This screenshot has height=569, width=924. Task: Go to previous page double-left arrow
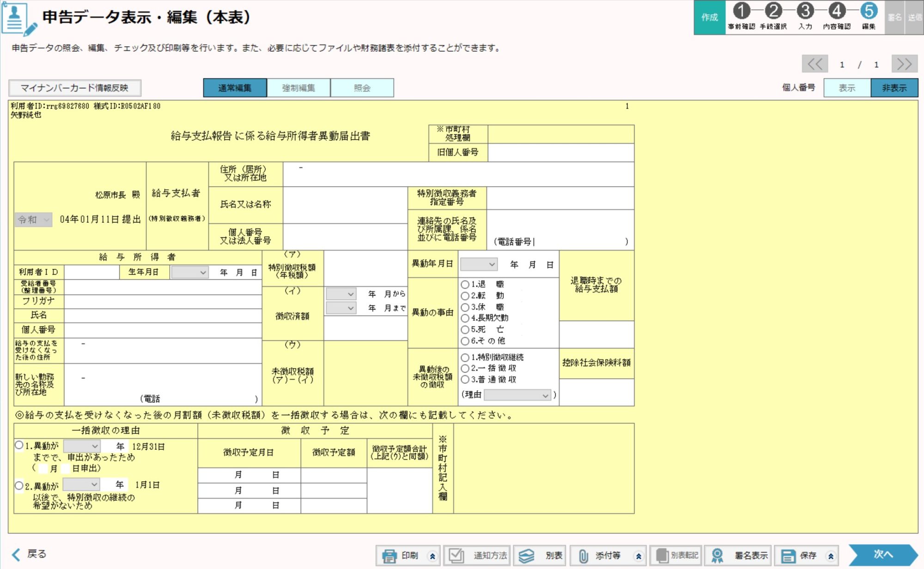[x=815, y=64]
